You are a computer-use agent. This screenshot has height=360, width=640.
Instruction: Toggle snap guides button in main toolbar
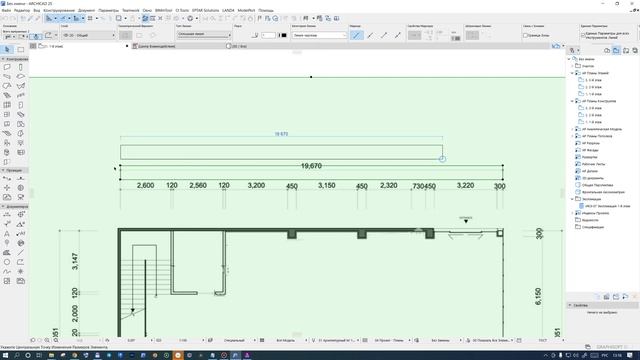click(x=64, y=18)
